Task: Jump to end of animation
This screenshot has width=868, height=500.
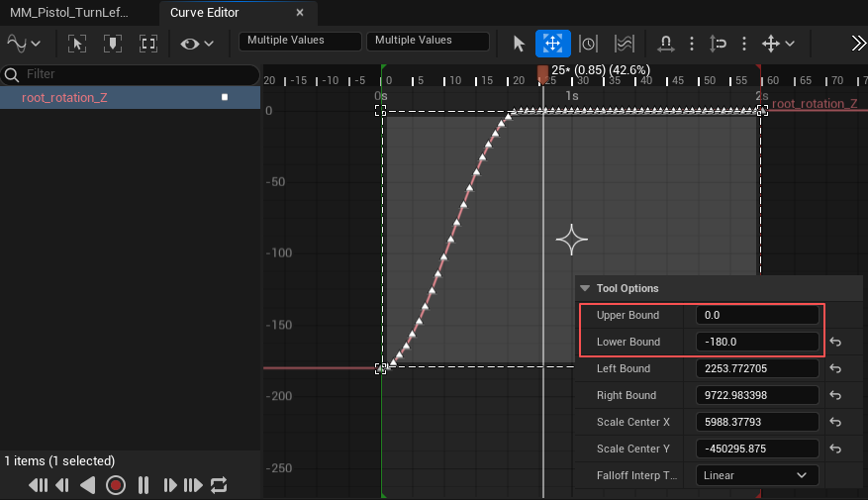Action: 193,485
